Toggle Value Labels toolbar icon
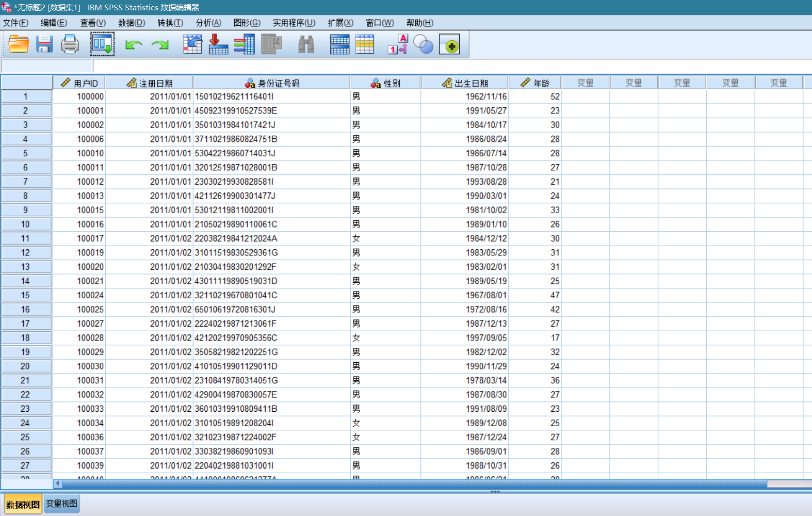This screenshot has height=516, width=812. (x=398, y=44)
